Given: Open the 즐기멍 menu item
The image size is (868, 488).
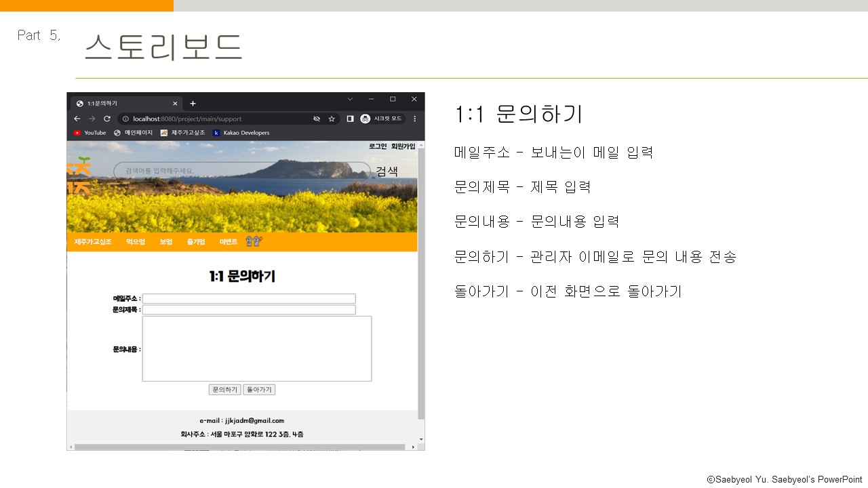Looking at the screenshot, I should (x=196, y=242).
